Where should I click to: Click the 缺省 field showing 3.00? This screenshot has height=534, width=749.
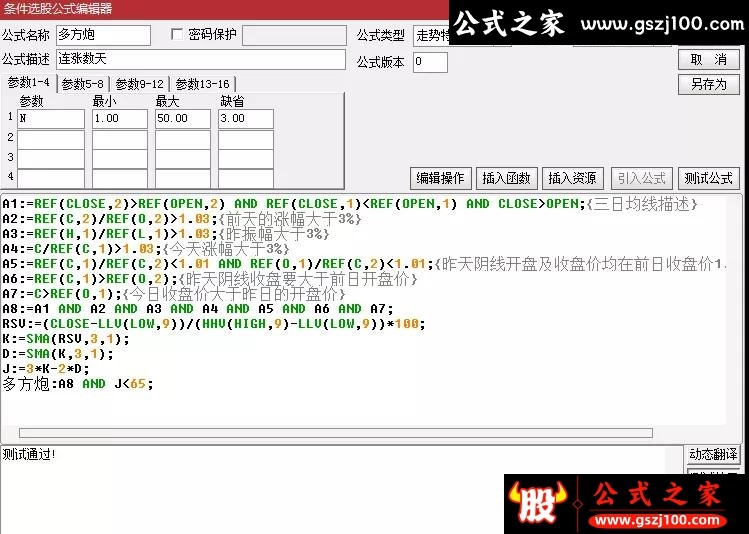click(246, 118)
